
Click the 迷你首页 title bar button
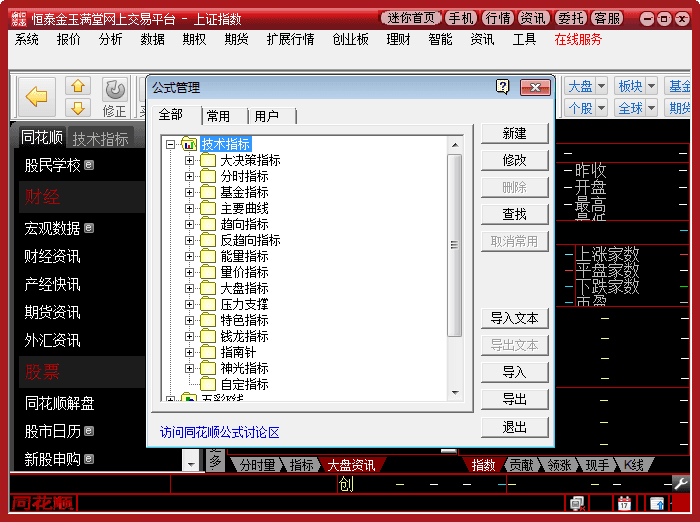411,18
